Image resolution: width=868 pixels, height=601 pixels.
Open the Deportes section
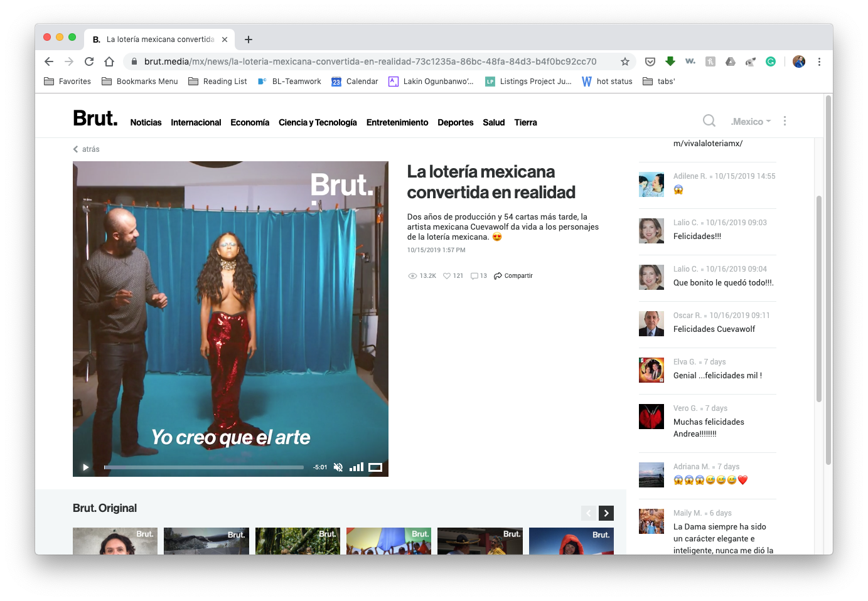tap(456, 122)
